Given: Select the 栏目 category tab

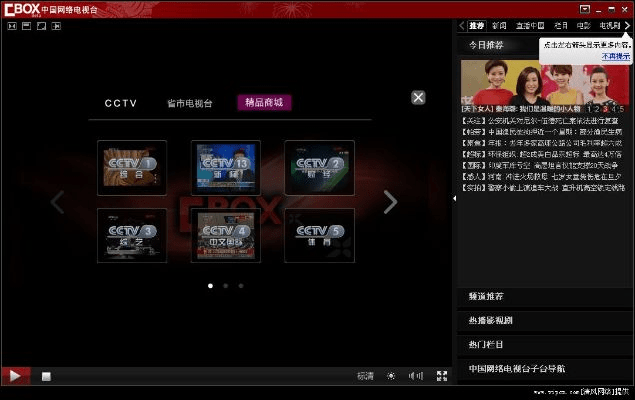Looking at the screenshot, I should (x=560, y=26).
